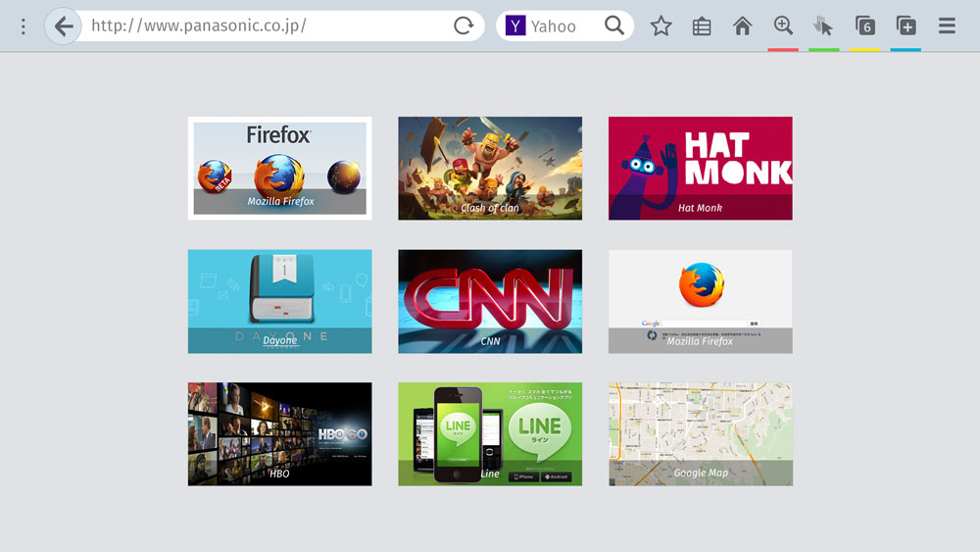Viewport: 980px width, 552px height.
Task: Go to the home page icon
Action: coord(743,26)
